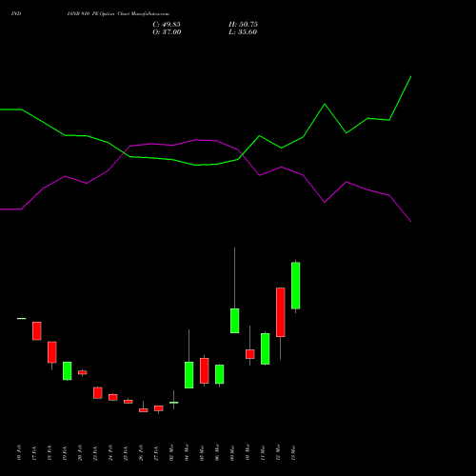Select the tall green candlestick for 13 Mar
This screenshot has width=476, height=476.
pos(296,286)
